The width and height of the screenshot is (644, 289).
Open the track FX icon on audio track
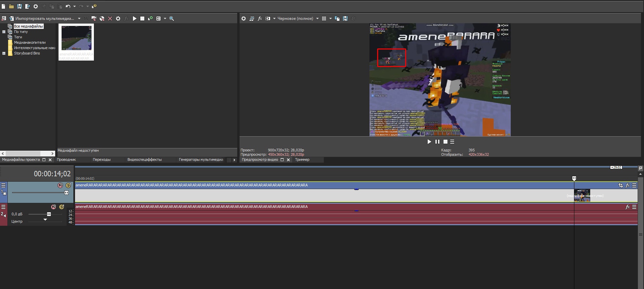click(627, 207)
